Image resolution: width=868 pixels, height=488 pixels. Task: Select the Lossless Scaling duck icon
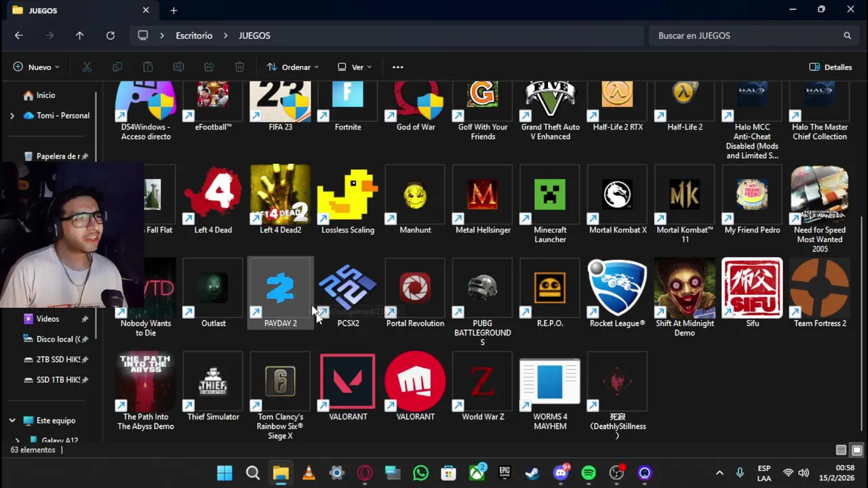348,195
